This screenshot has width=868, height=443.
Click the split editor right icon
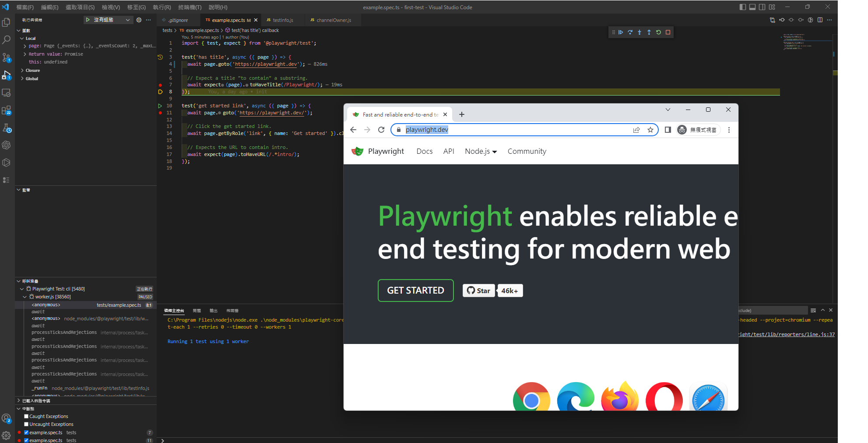point(820,20)
